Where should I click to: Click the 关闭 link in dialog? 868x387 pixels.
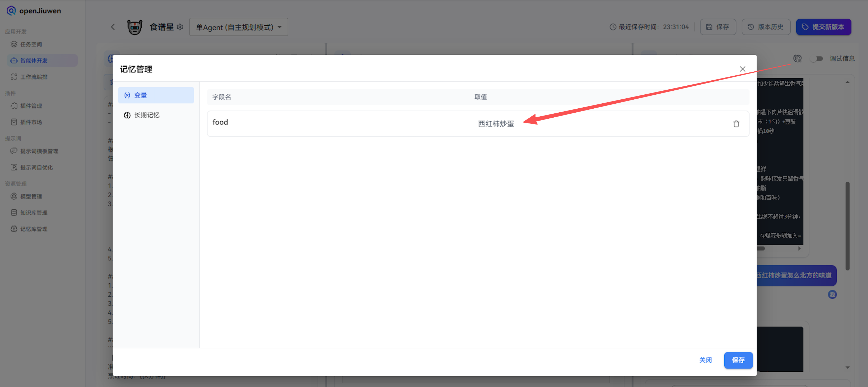pyautogui.click(x=705, y=360)
